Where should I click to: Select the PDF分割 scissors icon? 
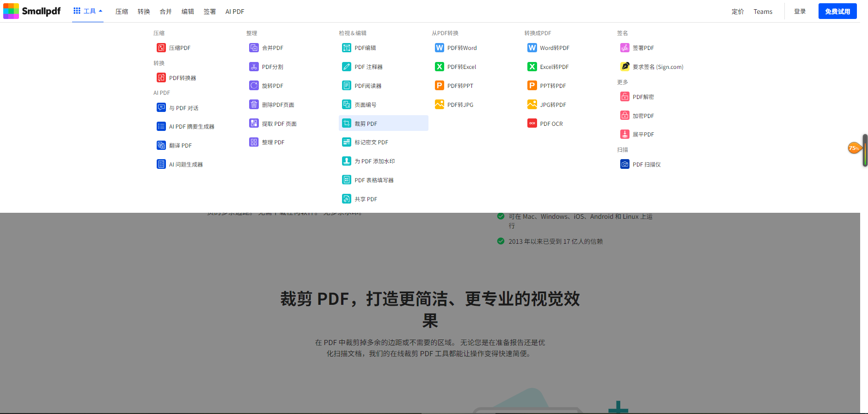(x=254, y=67)
